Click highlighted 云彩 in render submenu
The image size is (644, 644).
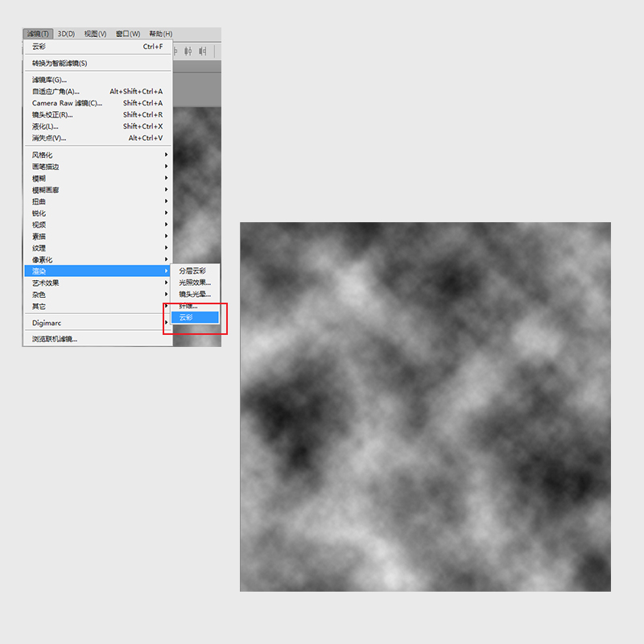[x=195, y=317]
